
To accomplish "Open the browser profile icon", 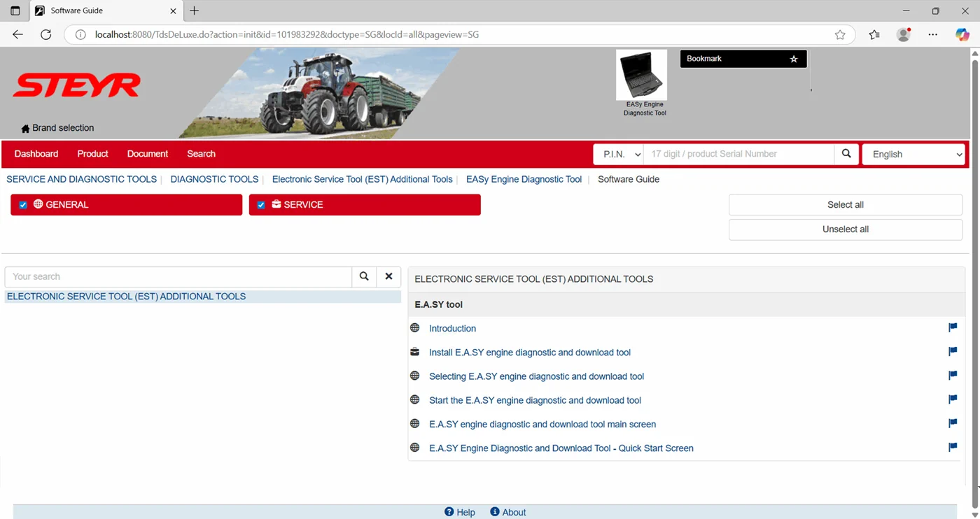I will pyautogui.click(x=904, y=34).
